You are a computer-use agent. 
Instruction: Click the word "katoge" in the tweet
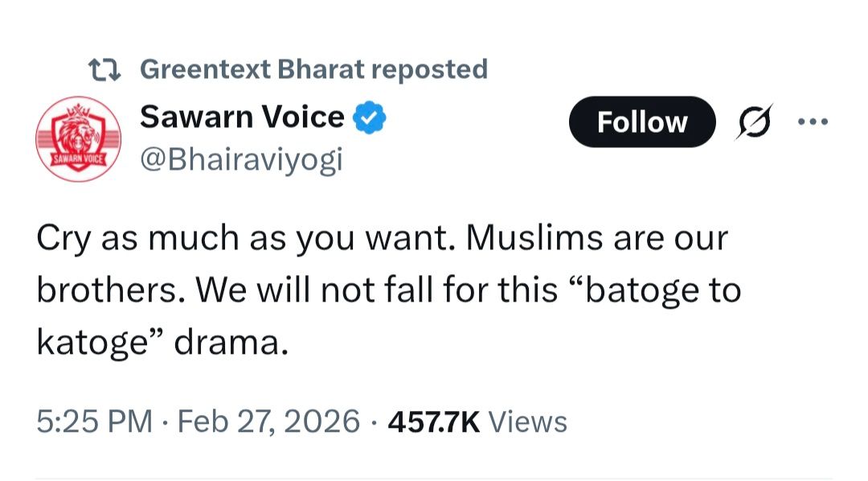pos(95,343)
